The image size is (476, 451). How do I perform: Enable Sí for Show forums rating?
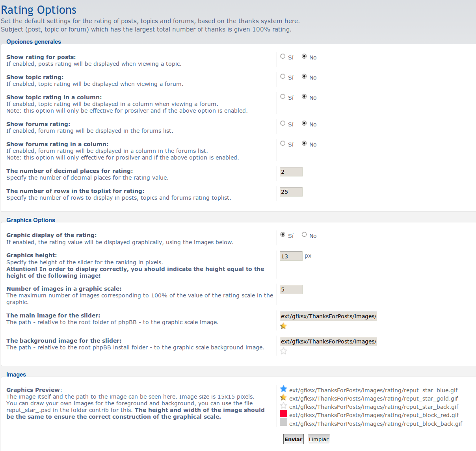coord(283,123)
